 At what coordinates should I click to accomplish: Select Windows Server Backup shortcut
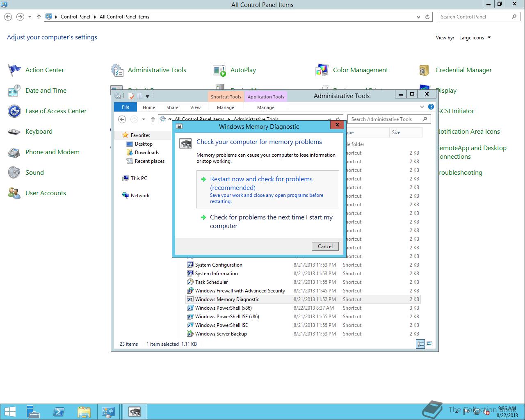pos(303,334)
